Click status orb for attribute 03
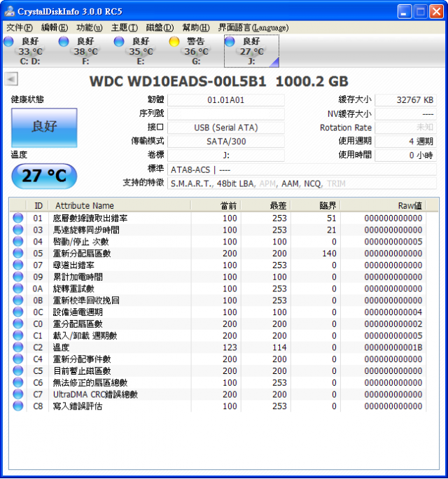Image resolution: width=448 pixels, height=479 pixels. click(18, 230)
